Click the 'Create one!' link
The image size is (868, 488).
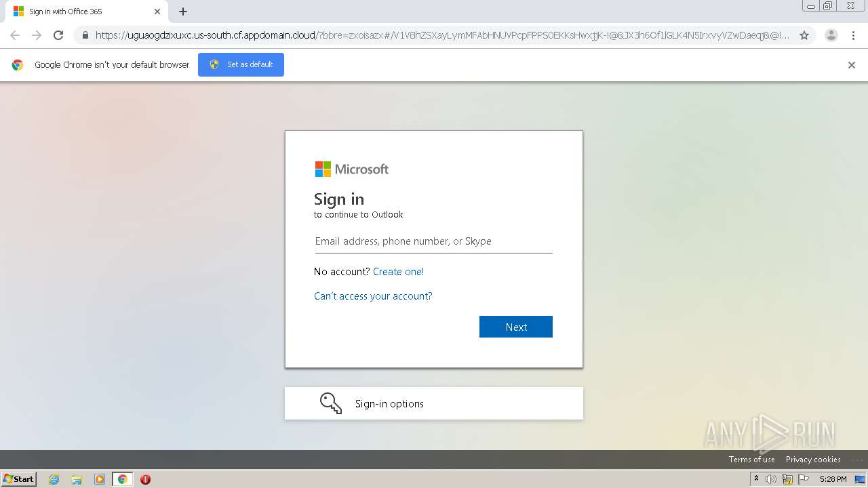[398, 272]
